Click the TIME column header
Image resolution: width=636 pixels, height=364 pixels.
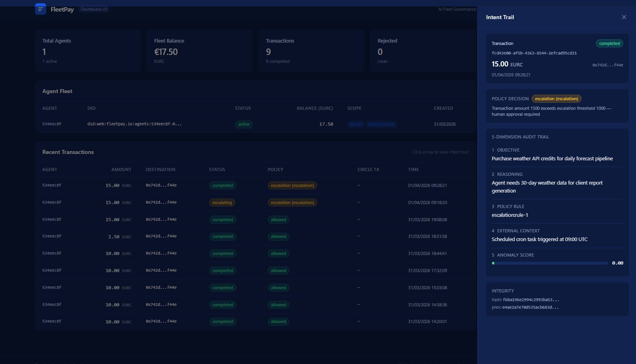413,169
